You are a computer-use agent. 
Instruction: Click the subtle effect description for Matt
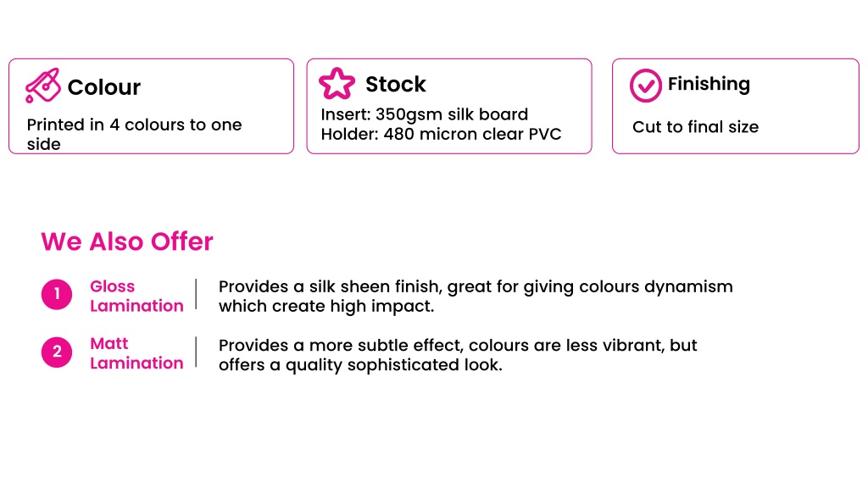point(457,355)
